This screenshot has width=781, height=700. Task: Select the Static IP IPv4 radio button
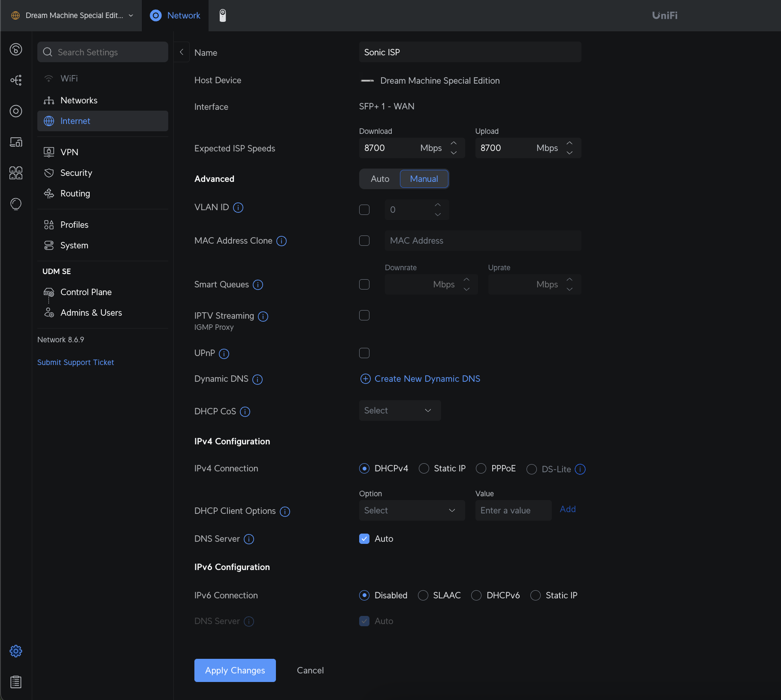point(424,468)
